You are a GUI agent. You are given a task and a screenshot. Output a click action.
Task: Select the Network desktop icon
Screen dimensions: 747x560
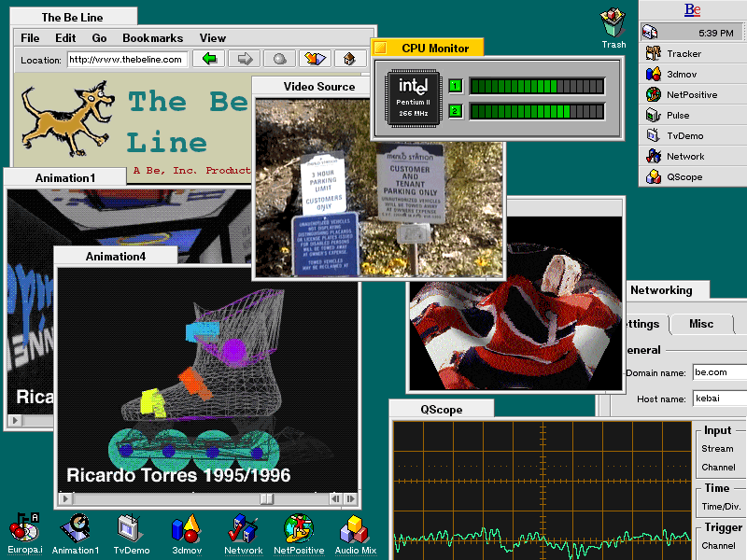pos(243,534)
